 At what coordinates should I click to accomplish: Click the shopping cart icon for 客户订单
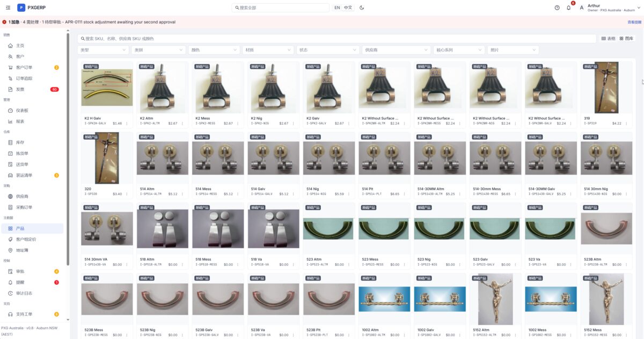coord(11,68)
